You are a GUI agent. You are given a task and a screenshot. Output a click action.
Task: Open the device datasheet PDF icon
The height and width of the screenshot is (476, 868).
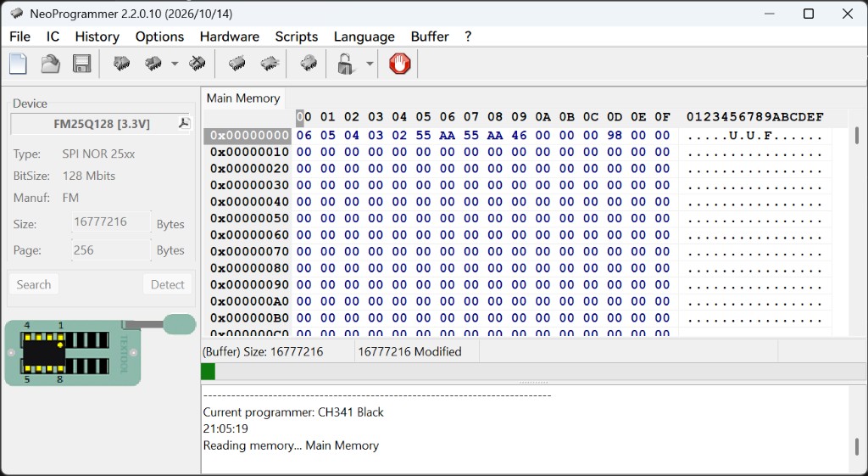[x=184, y=123]
